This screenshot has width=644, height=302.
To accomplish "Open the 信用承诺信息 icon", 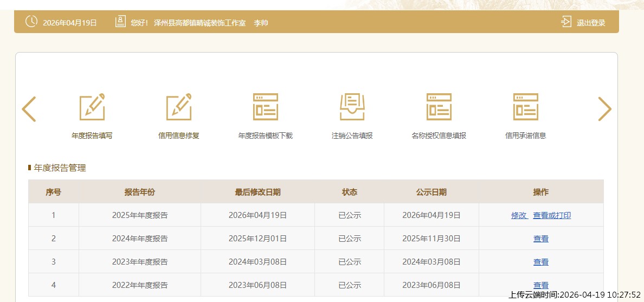I will (x=525, y=107).
